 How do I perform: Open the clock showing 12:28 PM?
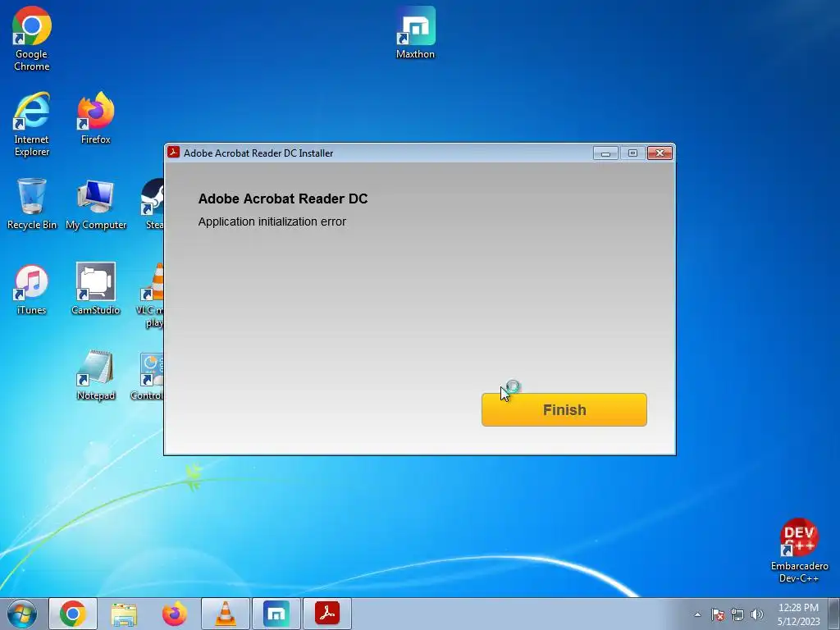[799, 614]
